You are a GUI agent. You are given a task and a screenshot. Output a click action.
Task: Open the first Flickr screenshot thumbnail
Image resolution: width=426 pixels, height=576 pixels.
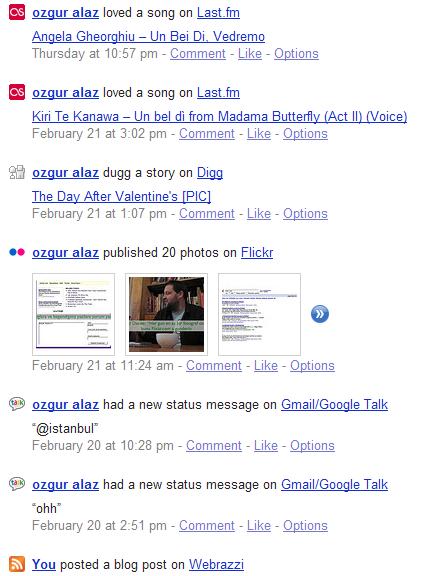(x=73, y=314)
